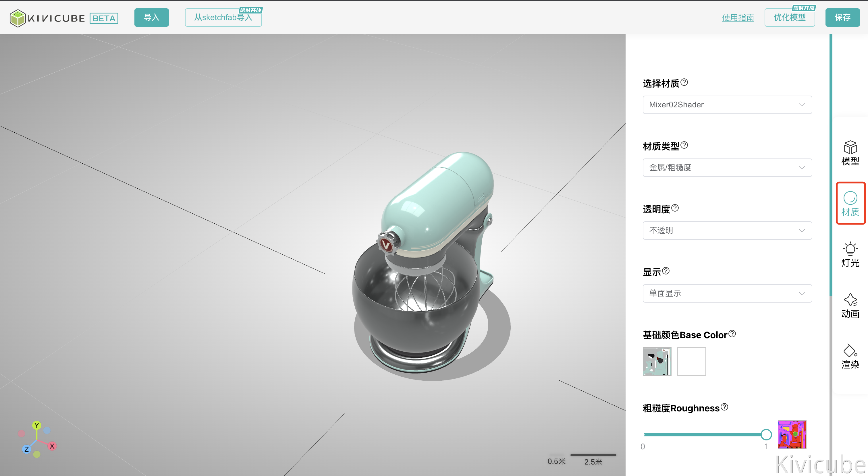Viewport: 868px width, 476px height.
Task: Click help icon next to 透明度
Action: [x=675, y=208]
